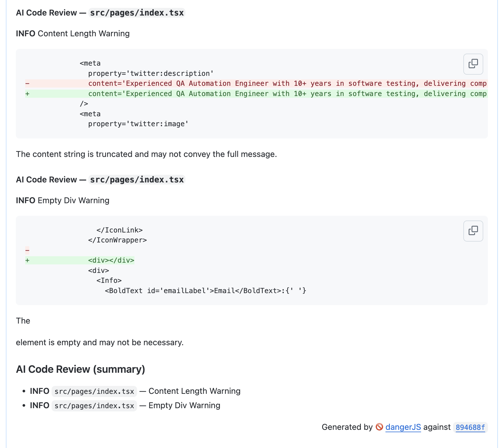
Task: Click the BoldText emailLabel code line
Action: (206, 291)
